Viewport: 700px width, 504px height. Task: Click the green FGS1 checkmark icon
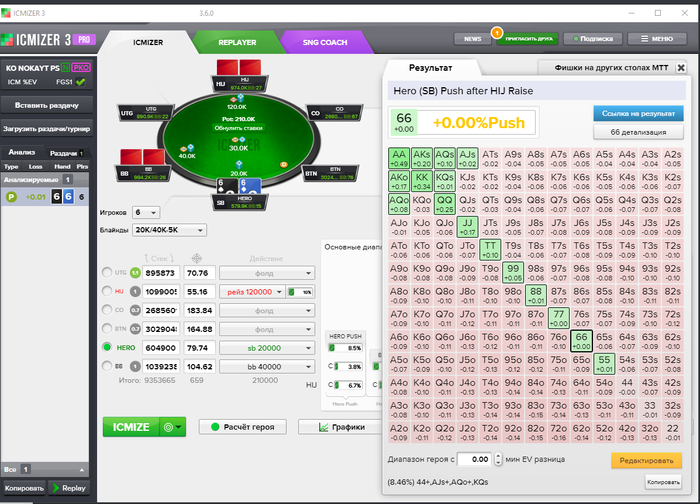(x=81, y=82)
